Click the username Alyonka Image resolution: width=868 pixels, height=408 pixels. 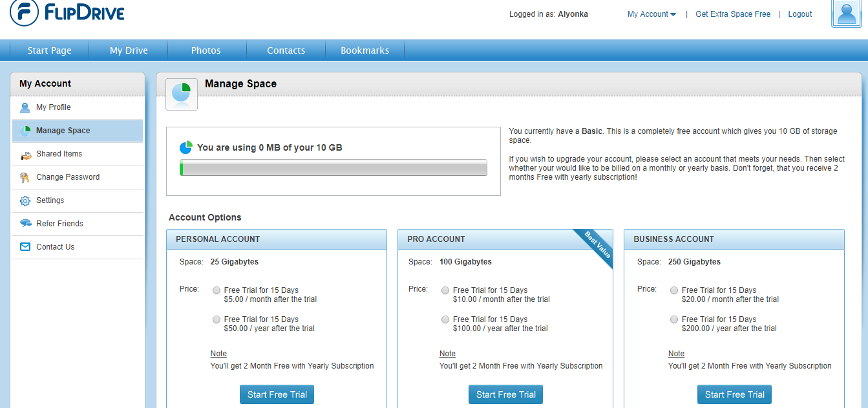[573, 14]
